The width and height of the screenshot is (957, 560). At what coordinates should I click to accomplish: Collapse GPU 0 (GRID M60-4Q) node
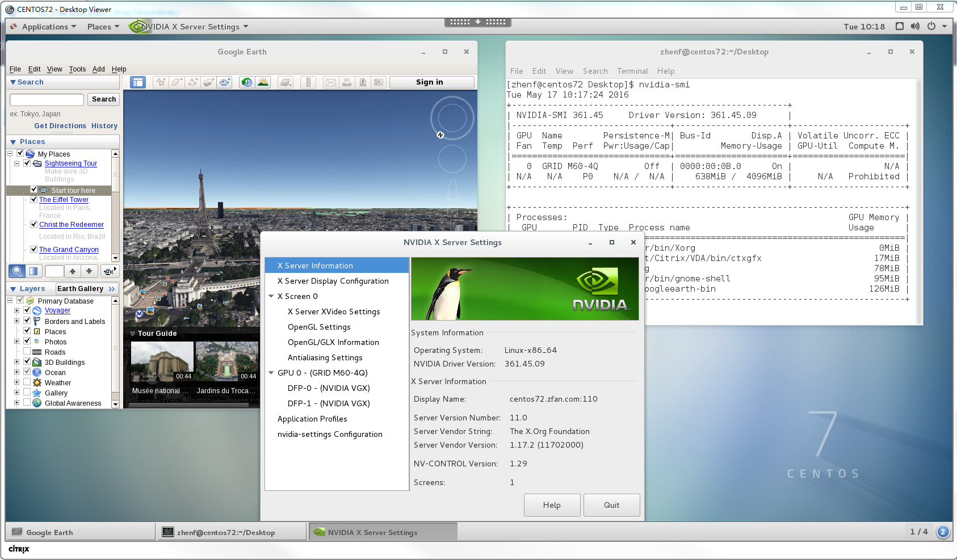point(271,373)
